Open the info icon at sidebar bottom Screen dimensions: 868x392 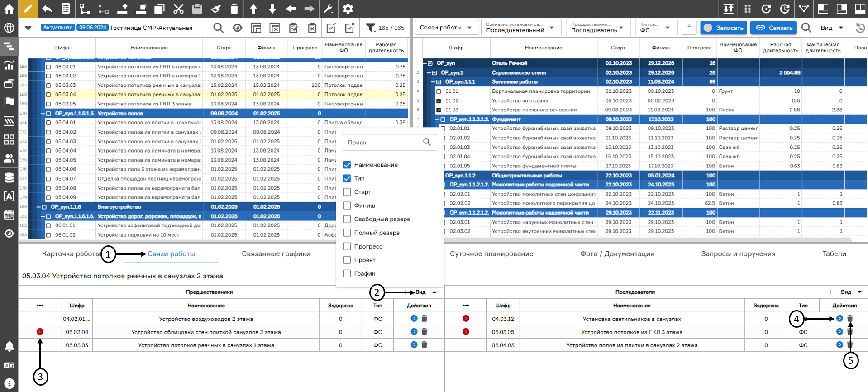pyautogui.click(x=9, y=383)
